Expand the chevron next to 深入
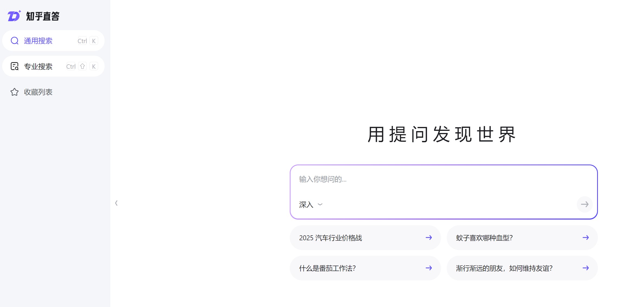The width and height of the screenshot is (644, 307). coord(320,205)
